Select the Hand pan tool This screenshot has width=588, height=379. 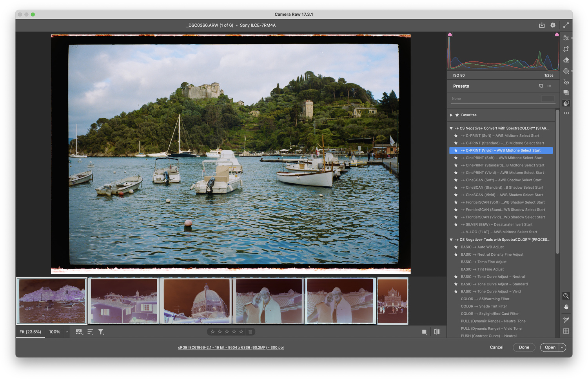[566, 307]
